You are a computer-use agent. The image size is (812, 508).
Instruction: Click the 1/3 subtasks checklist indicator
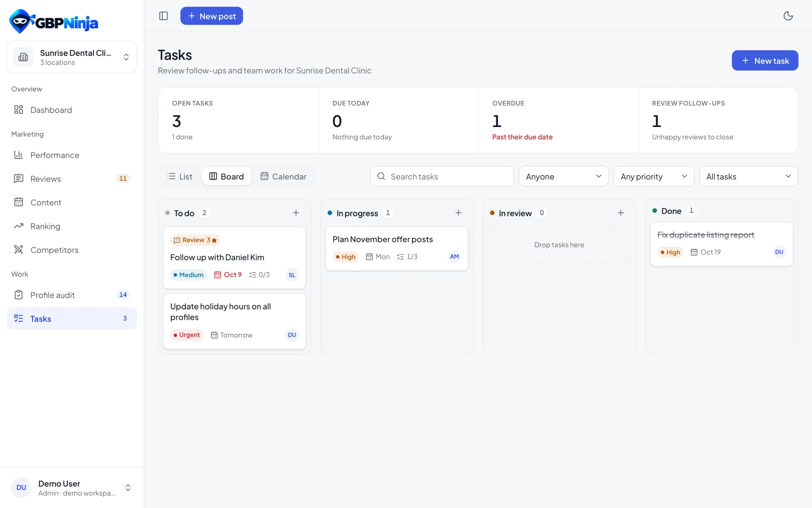coord(407,257)
